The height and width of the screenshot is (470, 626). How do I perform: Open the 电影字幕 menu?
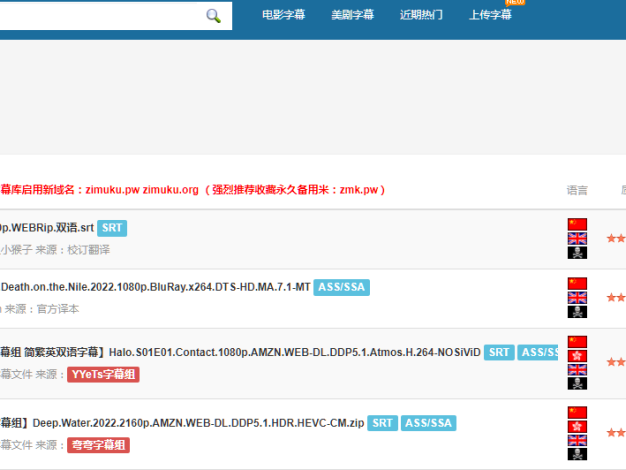pyautogui.click(x=283, y=15)
